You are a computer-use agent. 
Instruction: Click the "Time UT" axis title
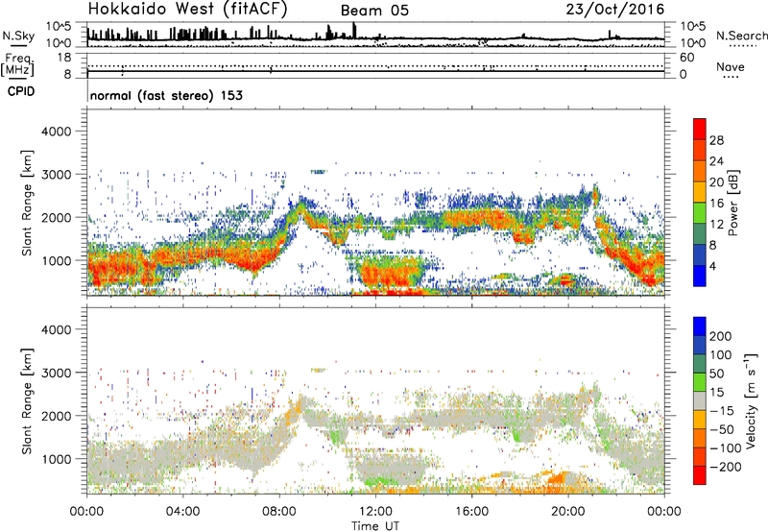tap(375, 526)
